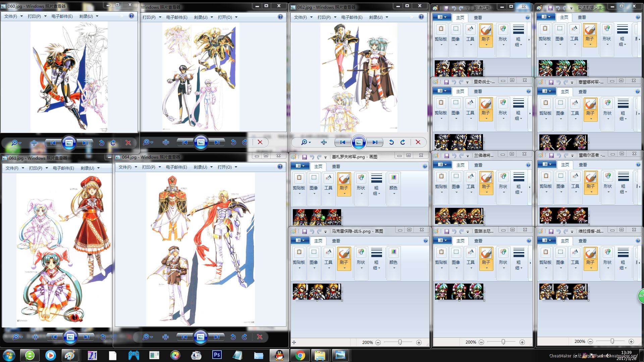Save the 基札罗夫将军.png Paint file

305,157
